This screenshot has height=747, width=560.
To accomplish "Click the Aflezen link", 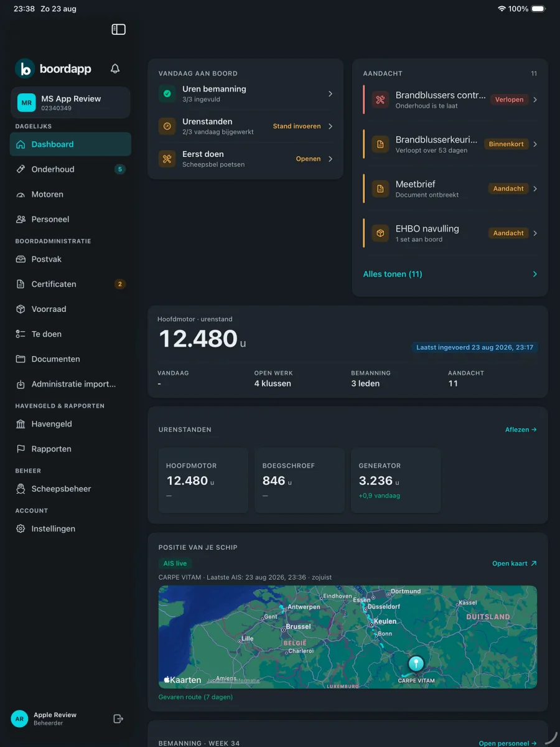I will tap(521, 430).
